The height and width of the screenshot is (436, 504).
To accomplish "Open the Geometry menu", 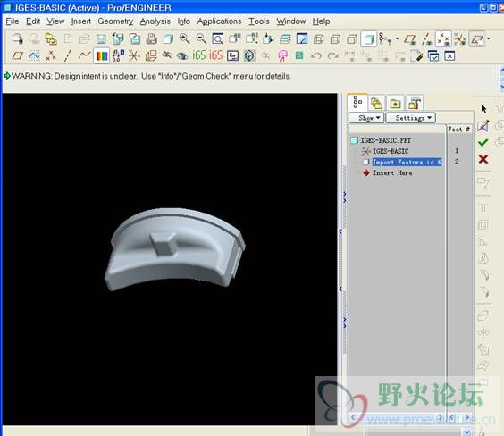I will point(115,21).
